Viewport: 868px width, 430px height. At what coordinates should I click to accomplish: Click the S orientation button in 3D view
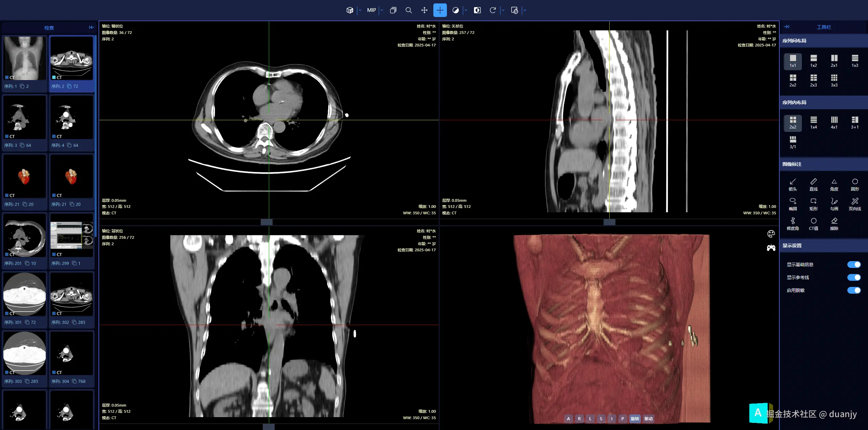601,418
